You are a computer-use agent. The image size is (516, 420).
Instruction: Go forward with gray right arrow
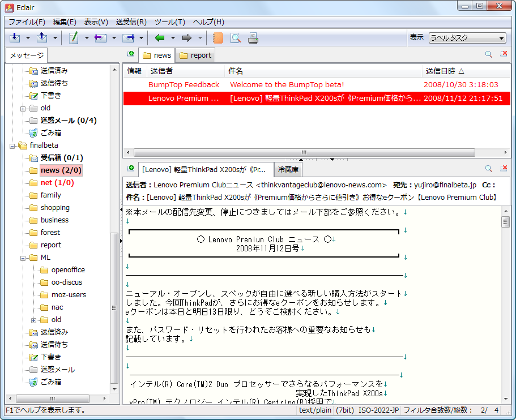click(x=187, y=38)
